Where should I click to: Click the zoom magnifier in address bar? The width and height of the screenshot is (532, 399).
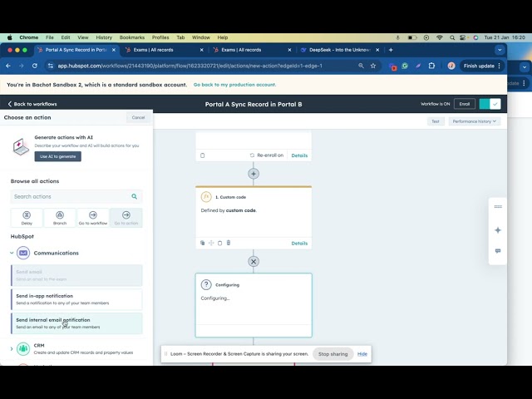click(361, 66)
